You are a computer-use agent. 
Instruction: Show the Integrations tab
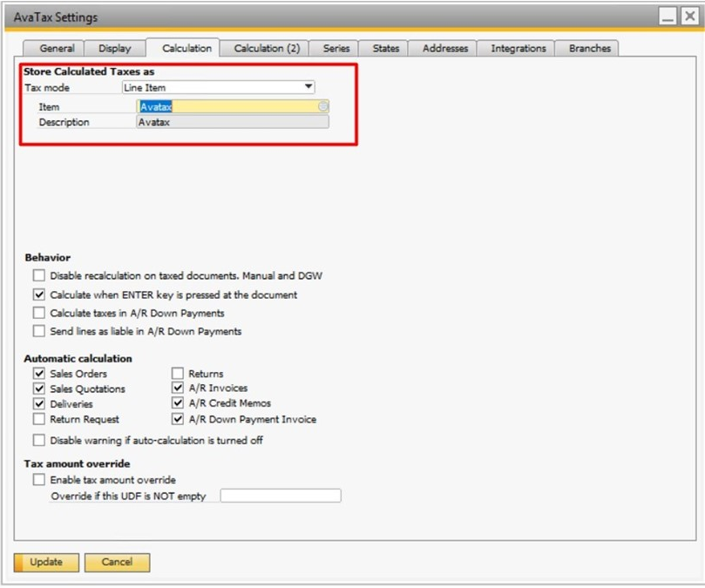516,48
